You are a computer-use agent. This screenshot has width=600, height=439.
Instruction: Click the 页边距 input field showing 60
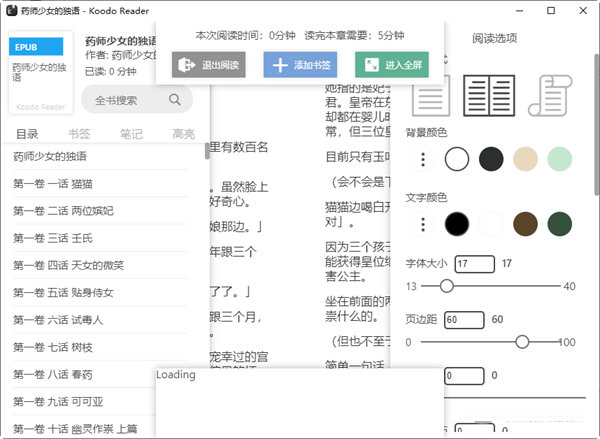(464, 320)
